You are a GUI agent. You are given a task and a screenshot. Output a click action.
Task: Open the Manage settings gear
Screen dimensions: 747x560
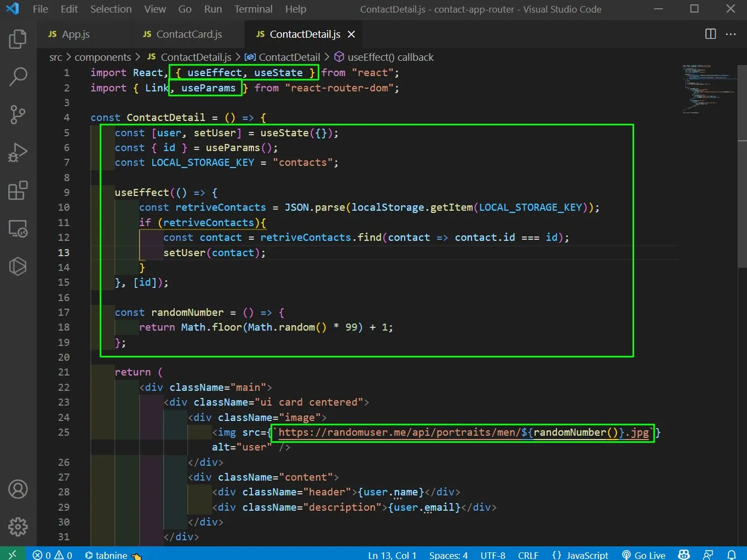coord(18,527)
